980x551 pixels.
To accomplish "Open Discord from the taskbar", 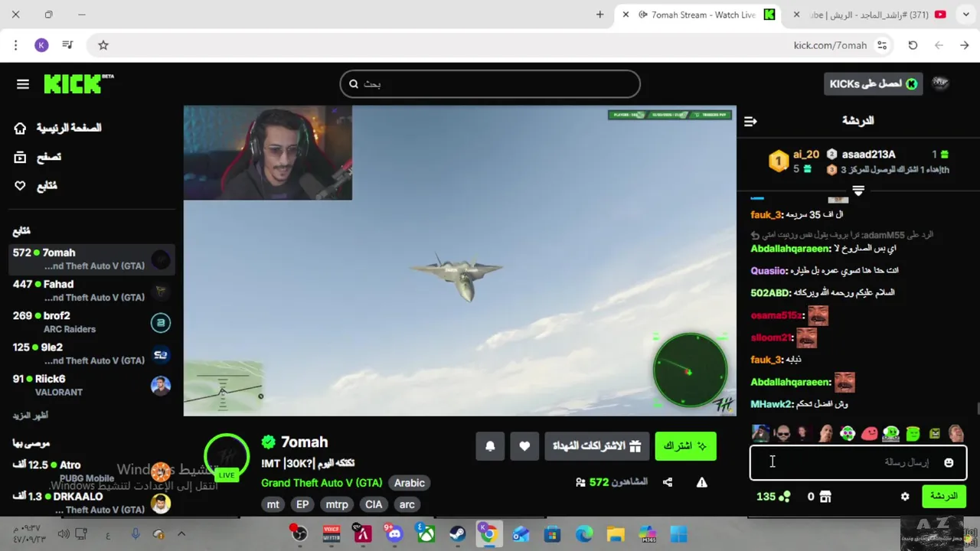I will 394,533.
